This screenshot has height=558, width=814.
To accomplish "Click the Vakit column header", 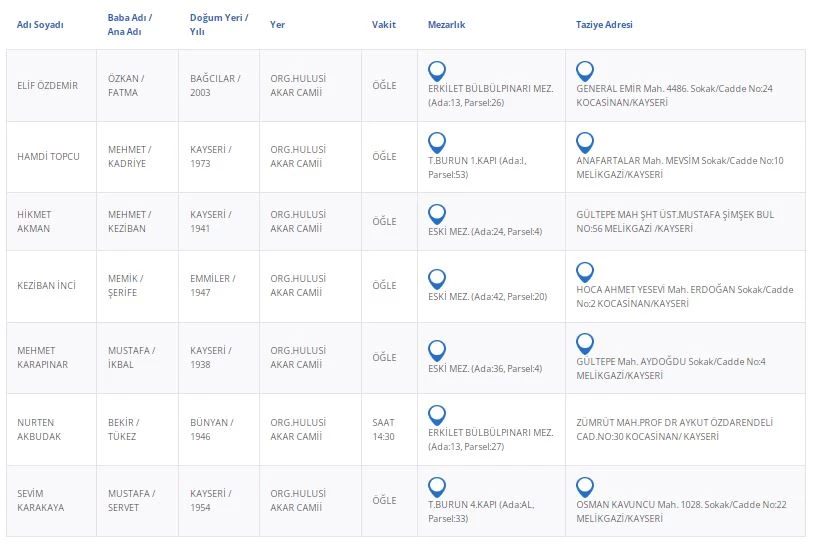I will coord(384,25).
